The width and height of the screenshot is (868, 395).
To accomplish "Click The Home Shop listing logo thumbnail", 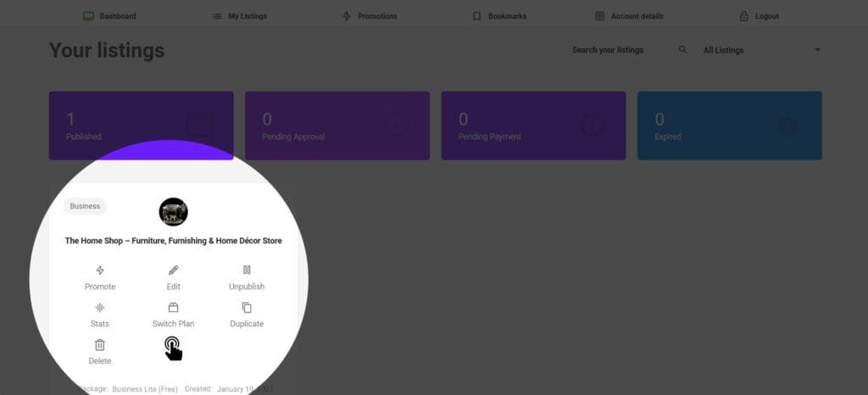I will pos(173,212).
